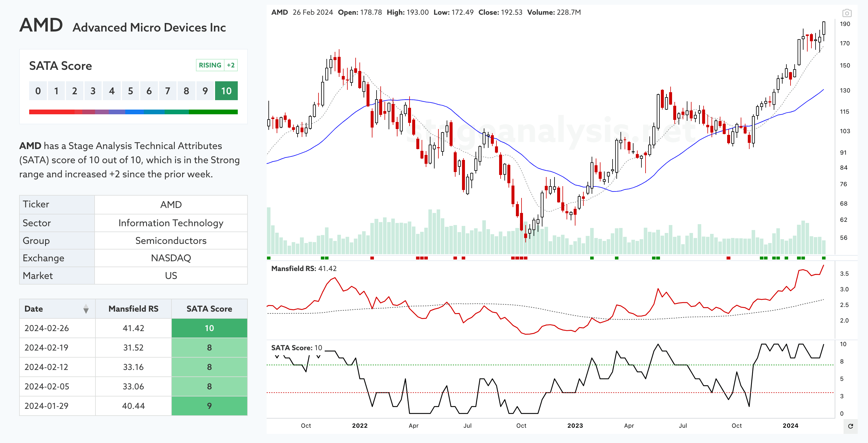The image size is (868, 443).
Task: Click the 2024-02-19 date cell
Action: (57, 347)
